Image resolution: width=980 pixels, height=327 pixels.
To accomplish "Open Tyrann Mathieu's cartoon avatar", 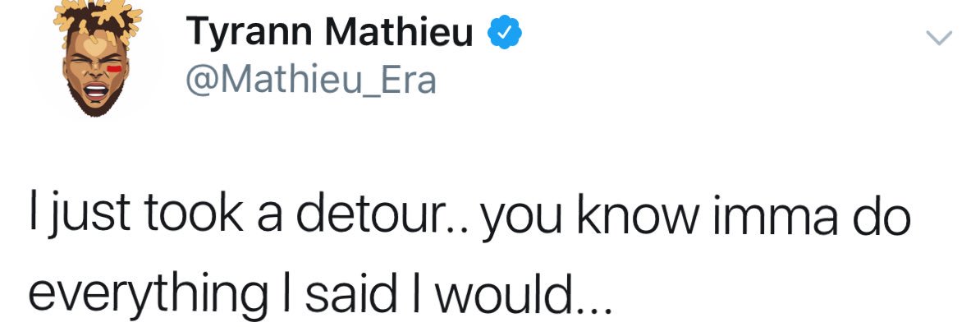I will pos(96,58).
